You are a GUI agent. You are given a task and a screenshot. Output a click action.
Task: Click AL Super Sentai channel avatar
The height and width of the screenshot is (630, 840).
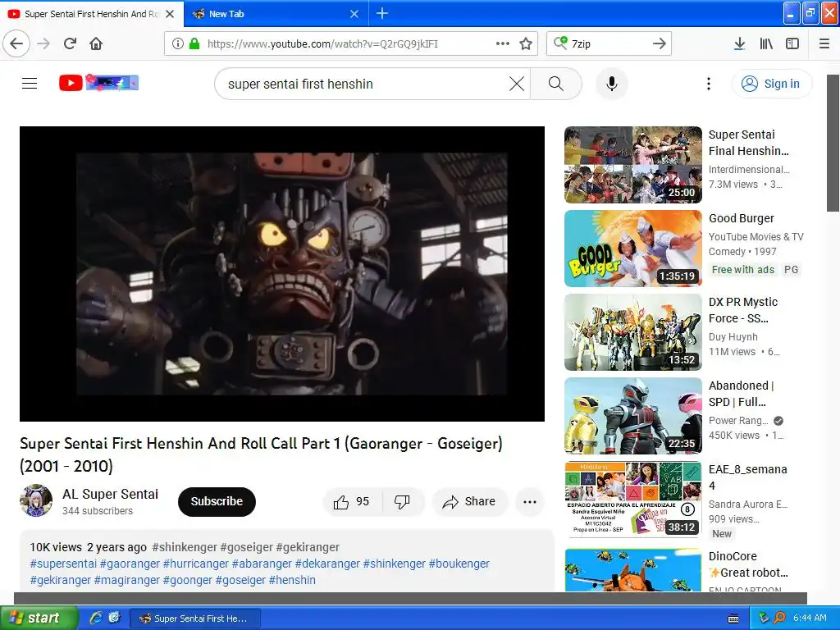click(x=36, y=500)
